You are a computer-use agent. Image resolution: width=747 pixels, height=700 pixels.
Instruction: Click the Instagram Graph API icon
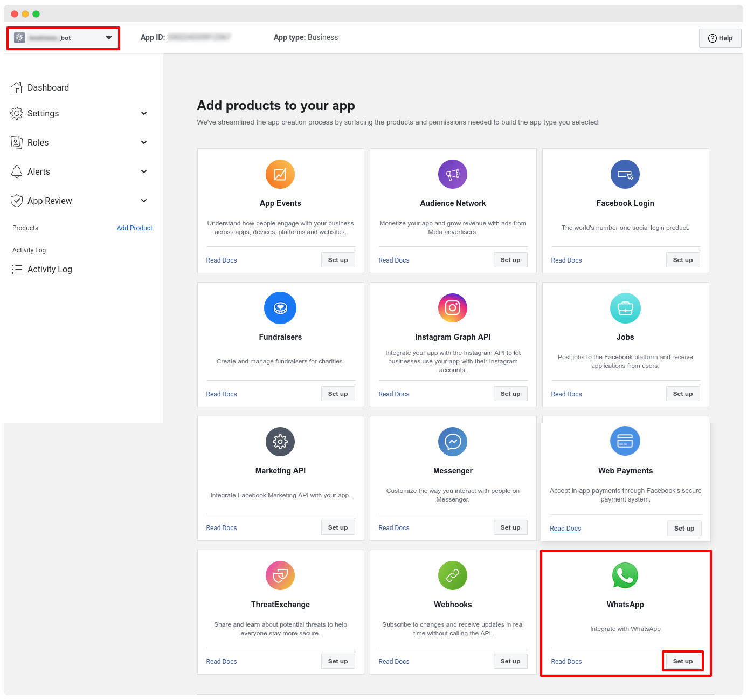453,308
